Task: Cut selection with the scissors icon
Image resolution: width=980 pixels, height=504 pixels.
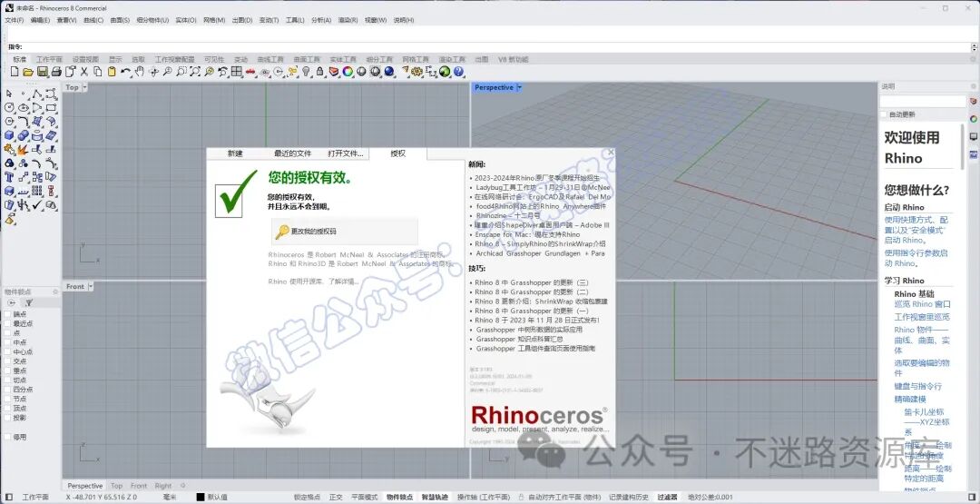Action: click(83, 72)
